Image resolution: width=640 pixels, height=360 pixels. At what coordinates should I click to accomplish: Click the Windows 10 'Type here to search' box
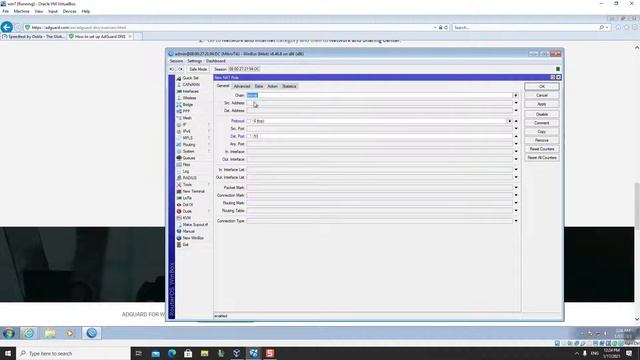pyautogui.click(x=73, y=353)
